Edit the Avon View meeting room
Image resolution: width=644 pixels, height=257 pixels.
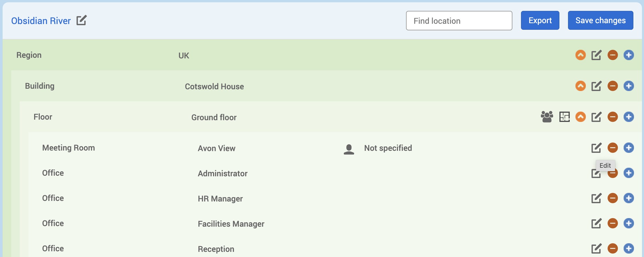[x=596, y=148]
